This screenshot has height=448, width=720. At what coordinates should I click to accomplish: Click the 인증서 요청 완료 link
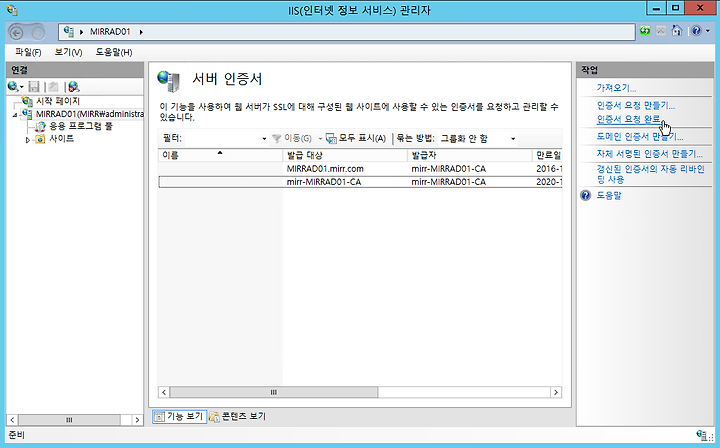coord(628,119)
